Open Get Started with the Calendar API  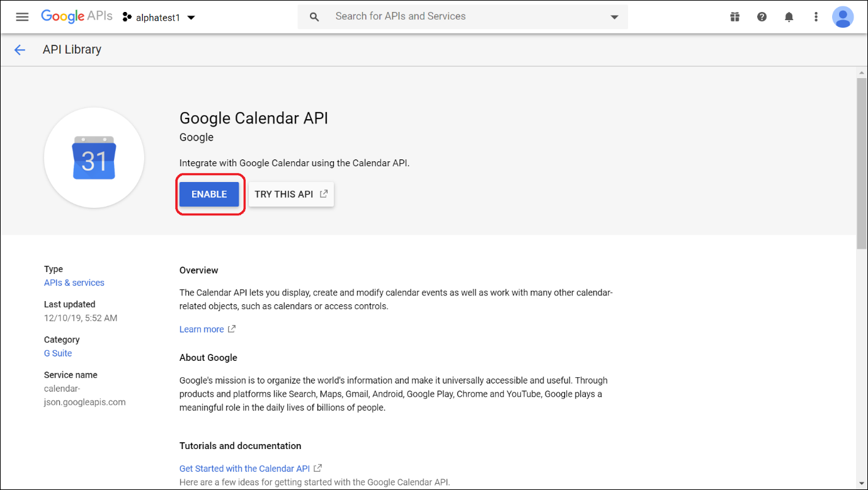[x=244, y=469]
